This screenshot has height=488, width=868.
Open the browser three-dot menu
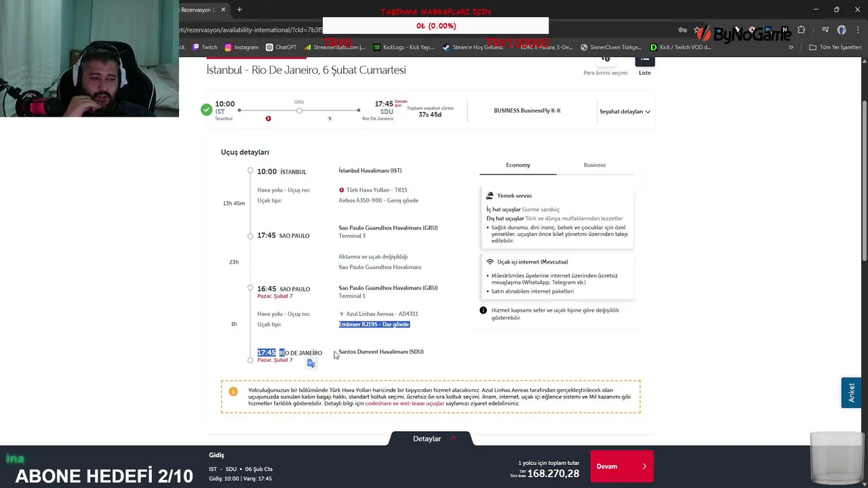click(x=856, y=30)
